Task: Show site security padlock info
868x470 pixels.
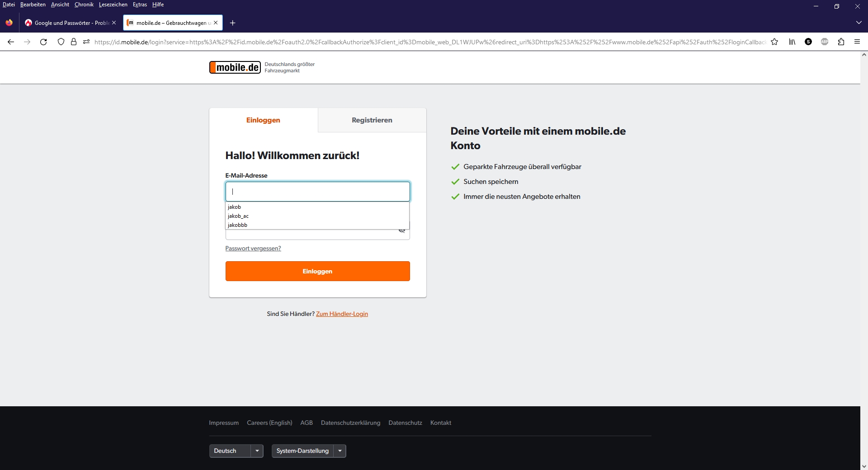Action: click(x=74, y=42)
